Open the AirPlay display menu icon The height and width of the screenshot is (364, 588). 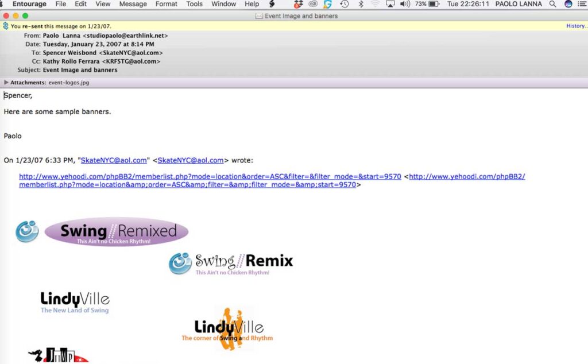pyautogui.click(x=390, y=4)
